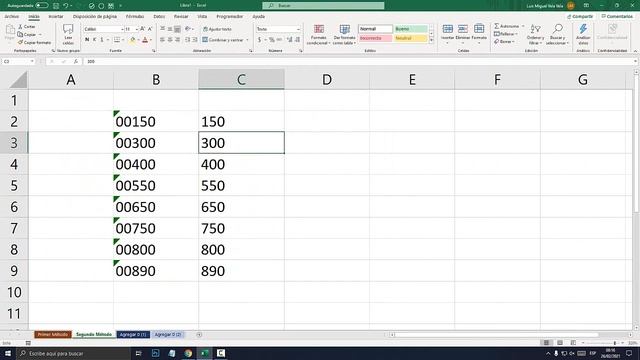The height and width of the screenshot is (360, 640).
Task: Click Combinar y centrar button
Action: click(223, 40)
